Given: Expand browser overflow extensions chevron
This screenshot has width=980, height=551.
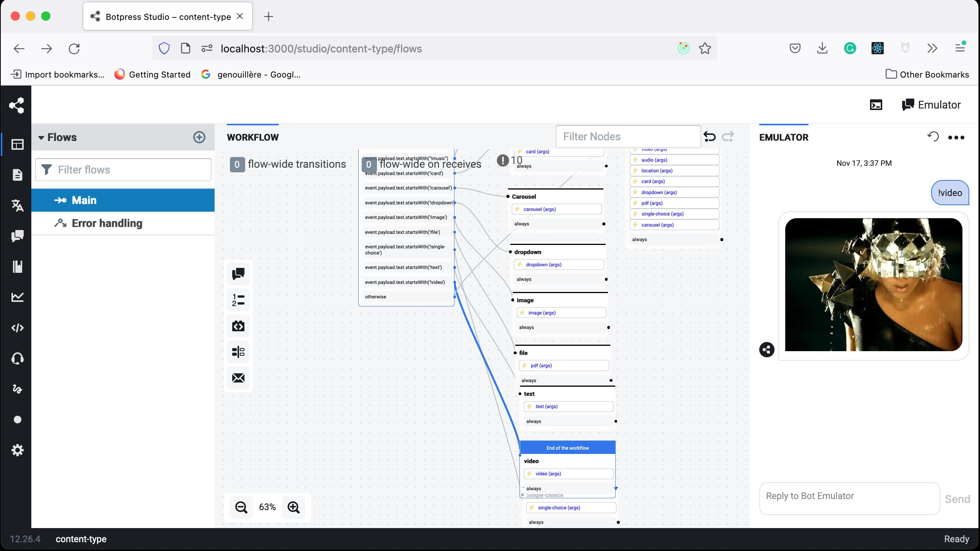Looking at the screenshot, I should click(x=932, y=49).
